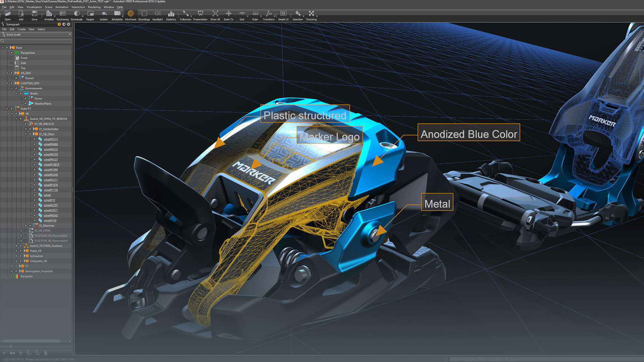Screen dimensions: 644x362
Task: Open the Interaction menu
Action: [78, 7]
